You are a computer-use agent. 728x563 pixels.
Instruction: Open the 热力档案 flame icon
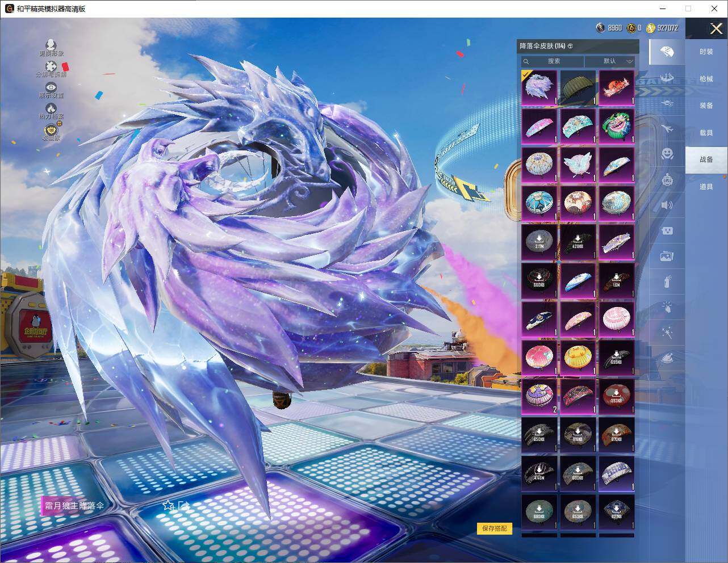51,108
